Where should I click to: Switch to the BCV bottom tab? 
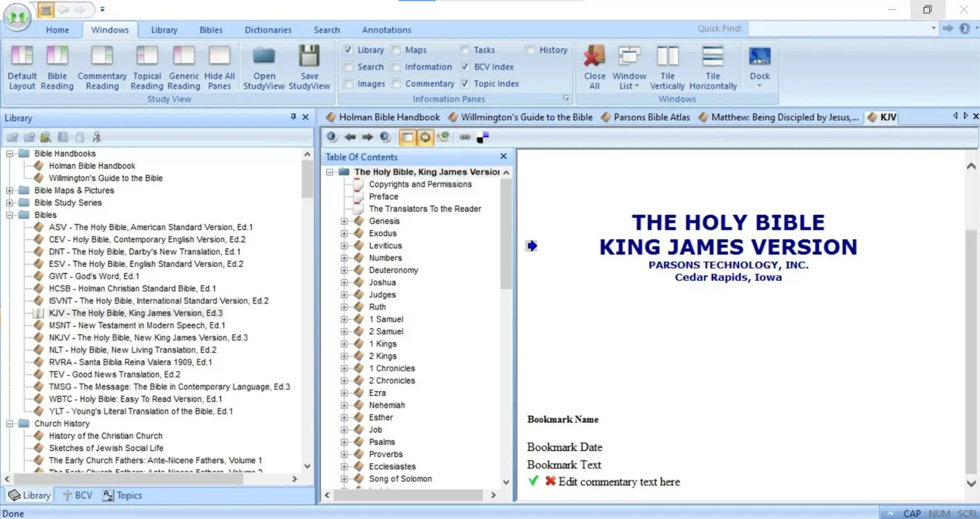tap(78, 495)
